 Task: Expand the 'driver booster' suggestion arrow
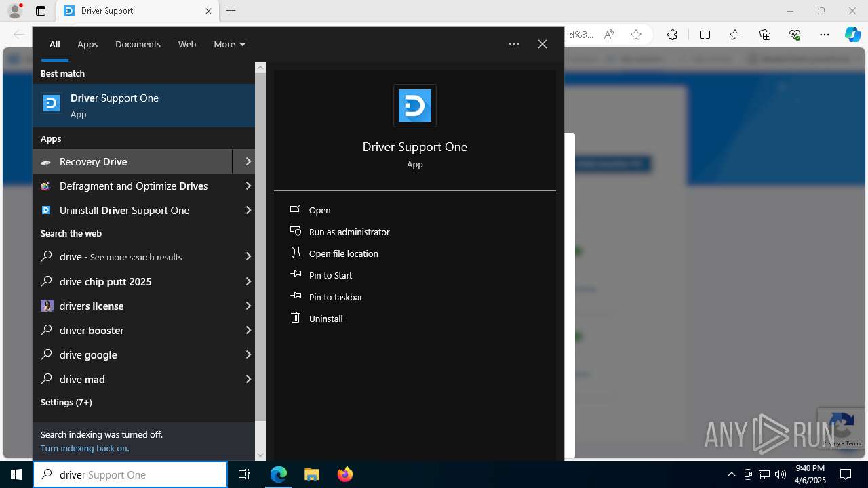248,330
